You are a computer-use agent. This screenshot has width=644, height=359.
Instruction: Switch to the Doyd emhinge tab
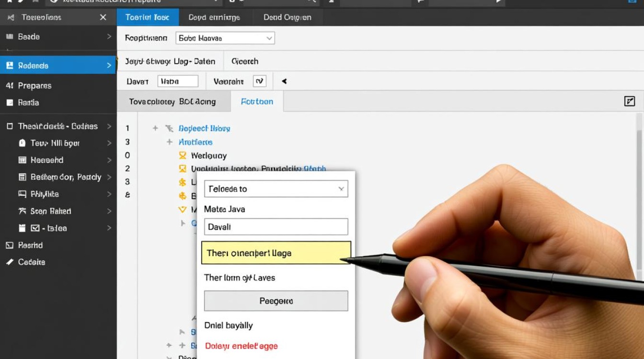coord(214,17)
